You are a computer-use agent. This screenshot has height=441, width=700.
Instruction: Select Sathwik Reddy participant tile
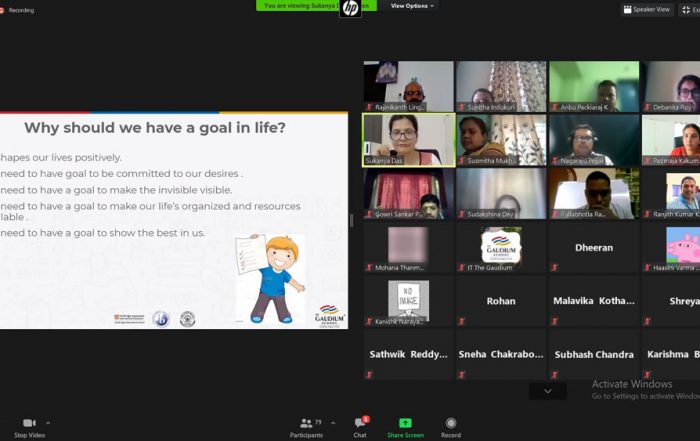pos(408,354)
